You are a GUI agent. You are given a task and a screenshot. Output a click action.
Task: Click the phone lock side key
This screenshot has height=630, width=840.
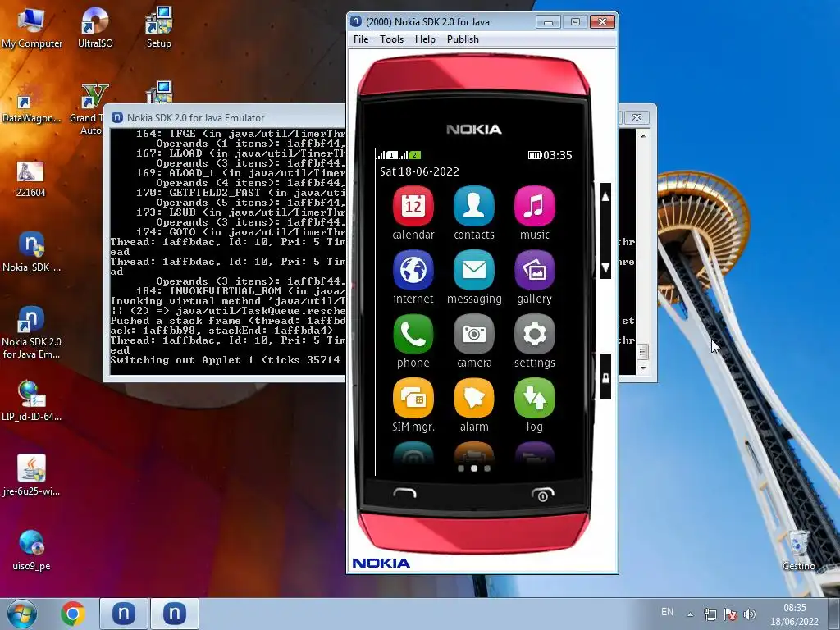605,377
